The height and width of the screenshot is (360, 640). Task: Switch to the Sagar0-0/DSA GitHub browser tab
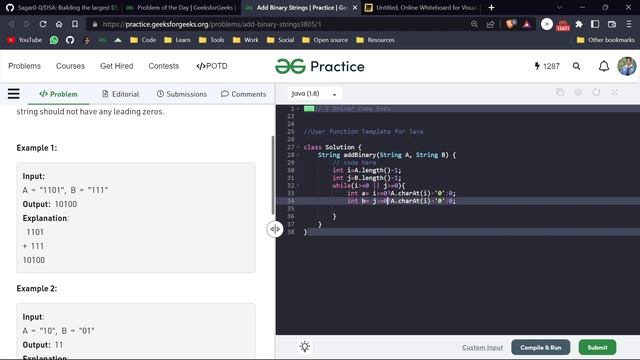click(62, 7)
